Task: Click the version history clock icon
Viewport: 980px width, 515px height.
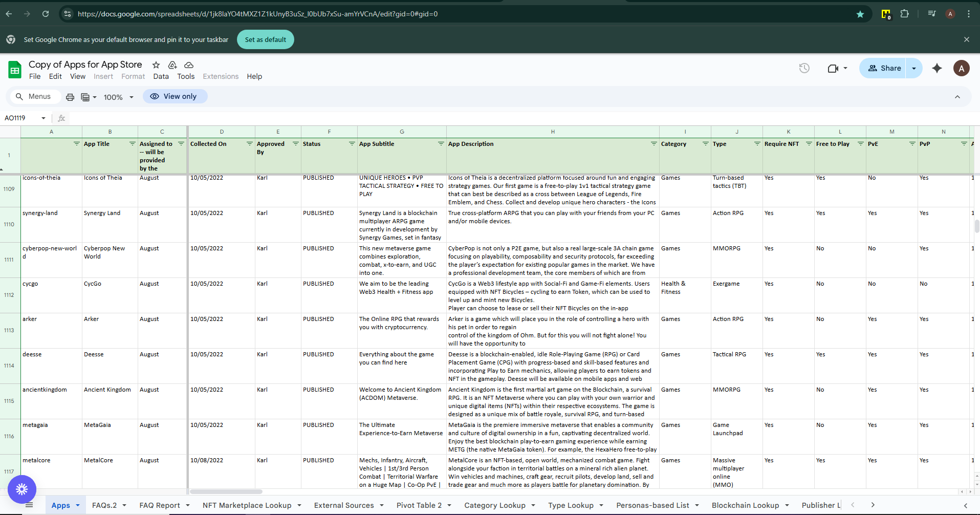Action: (x=804, y=68)
